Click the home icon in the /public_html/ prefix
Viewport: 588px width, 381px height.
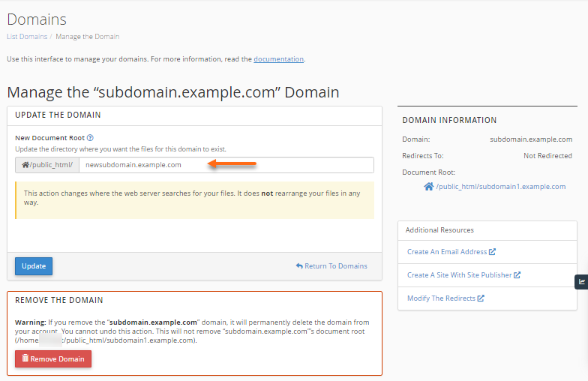[x=25, y=165]
